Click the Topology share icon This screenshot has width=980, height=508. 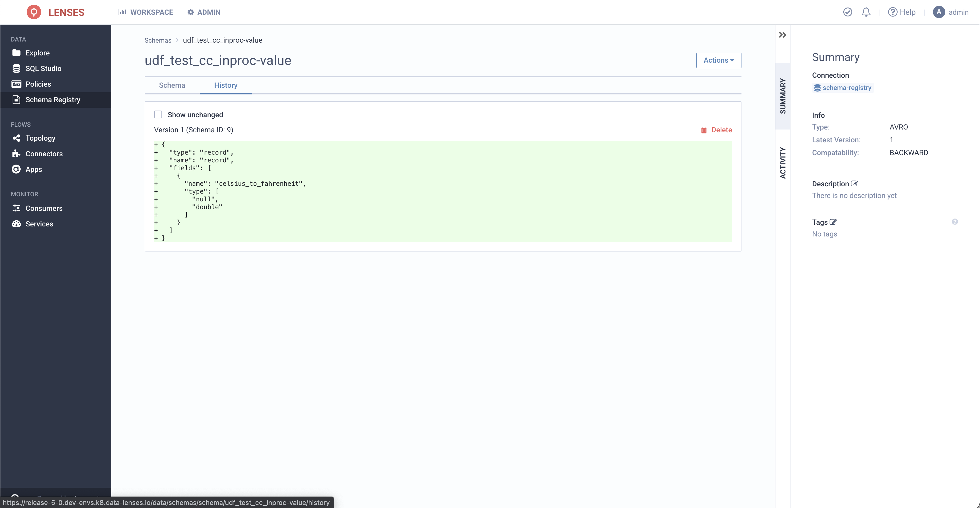16,138
